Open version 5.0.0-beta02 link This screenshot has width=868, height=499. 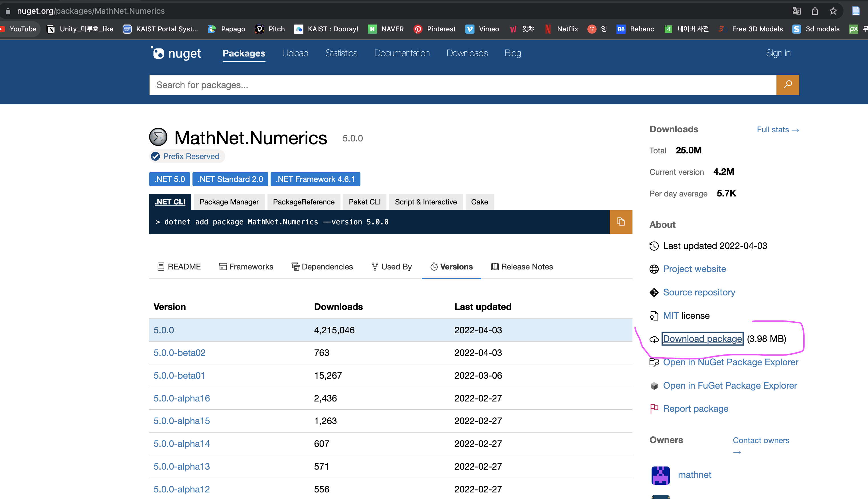(179, 353)
